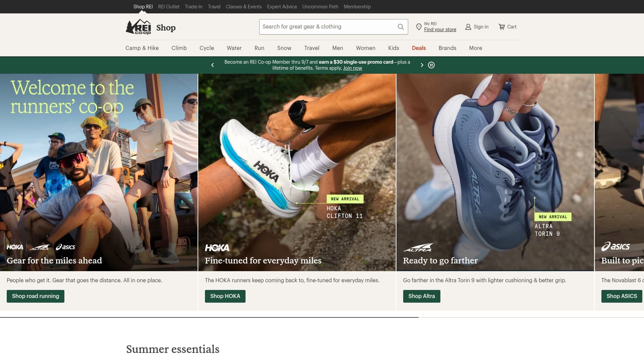The height and width of the screenshot is (362, 644).
Task: Go to REI Outlet
Action: pyautogui.click(x=169, y=7)
